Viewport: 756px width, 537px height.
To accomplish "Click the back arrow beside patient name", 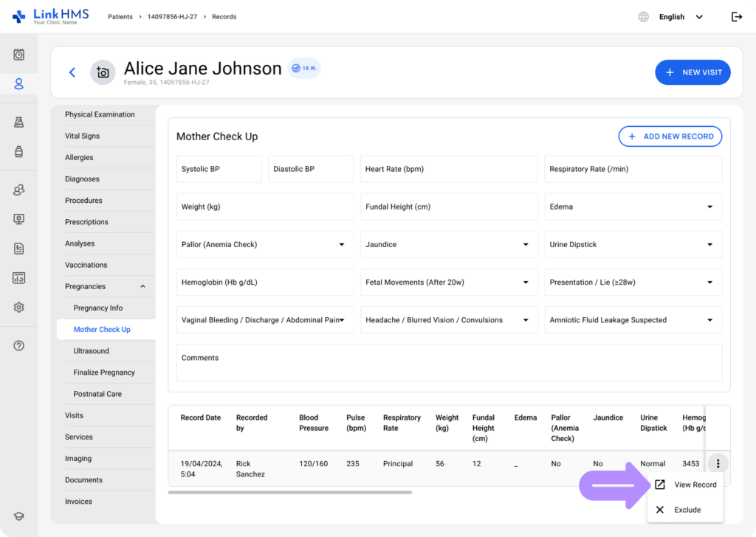I will pyautogui.click(x=72, y=72).
